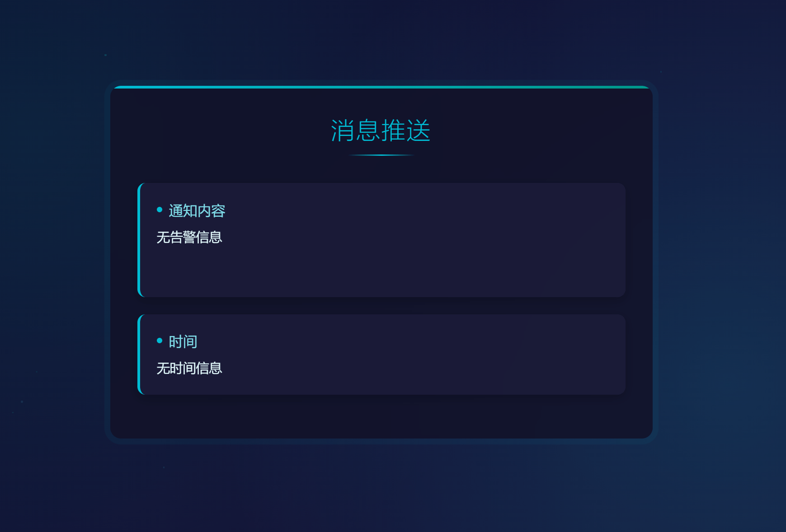Click the cyan left border of 通知内容 card
Screen dimensions: 786x532
tap(139, 240)
